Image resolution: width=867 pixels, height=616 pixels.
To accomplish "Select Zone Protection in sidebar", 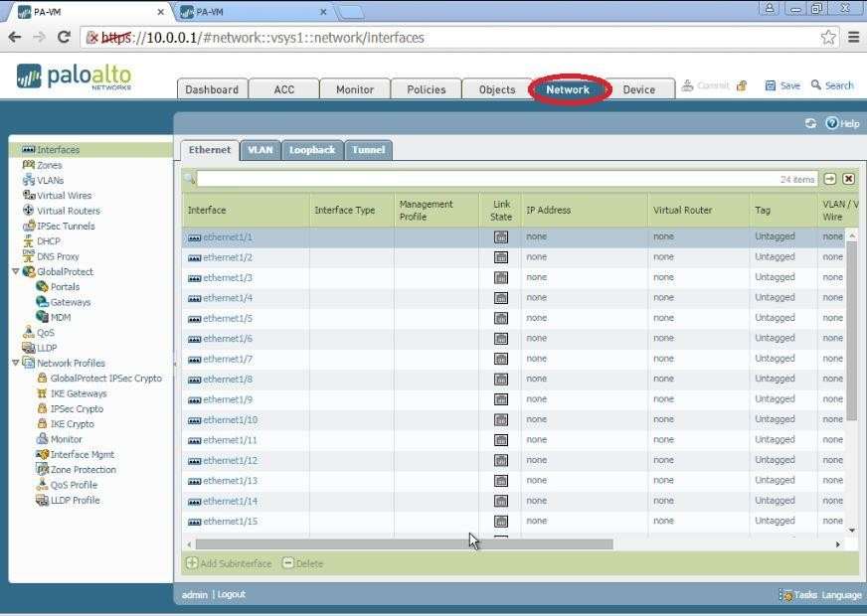I will [83, 470].
